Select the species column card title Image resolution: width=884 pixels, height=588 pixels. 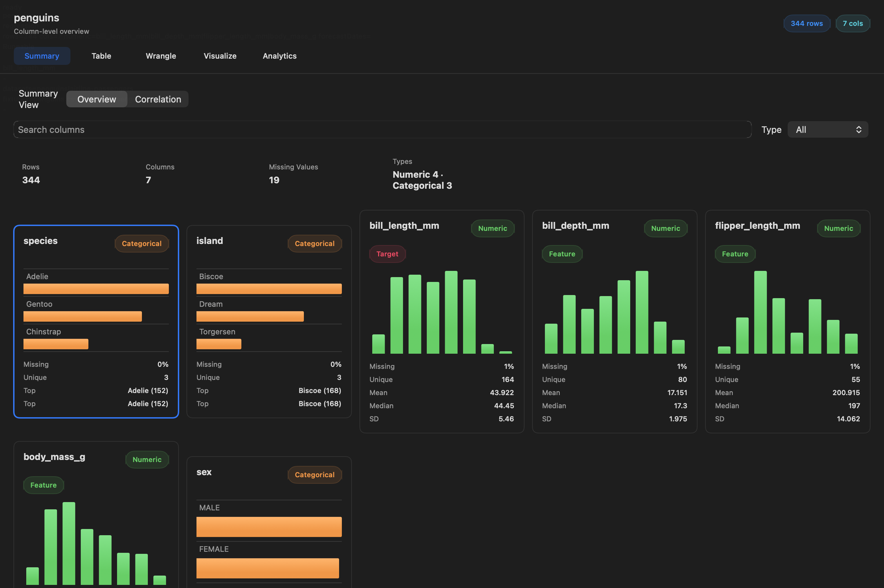[40, 241]
